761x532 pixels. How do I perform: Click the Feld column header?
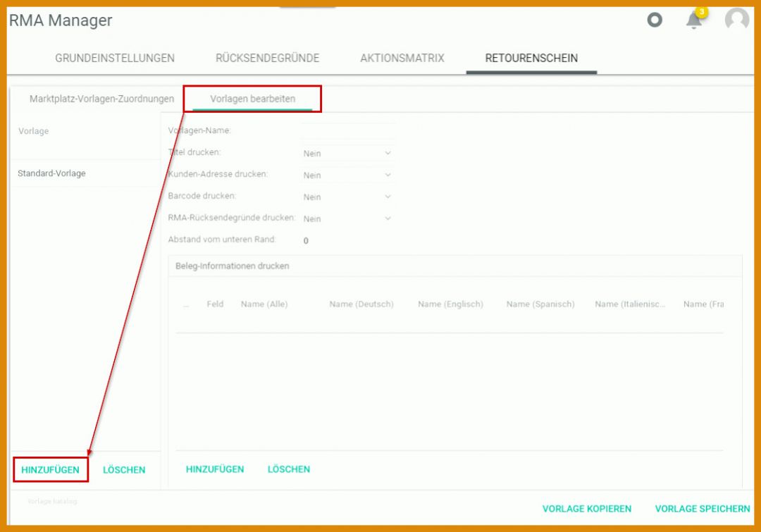215,304
